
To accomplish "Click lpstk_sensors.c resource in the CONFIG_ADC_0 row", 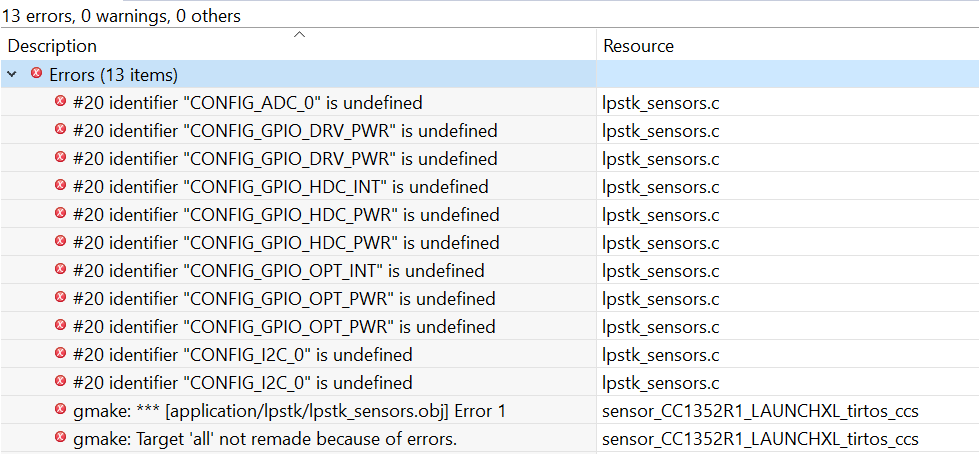I will click(x=660, y=102).
